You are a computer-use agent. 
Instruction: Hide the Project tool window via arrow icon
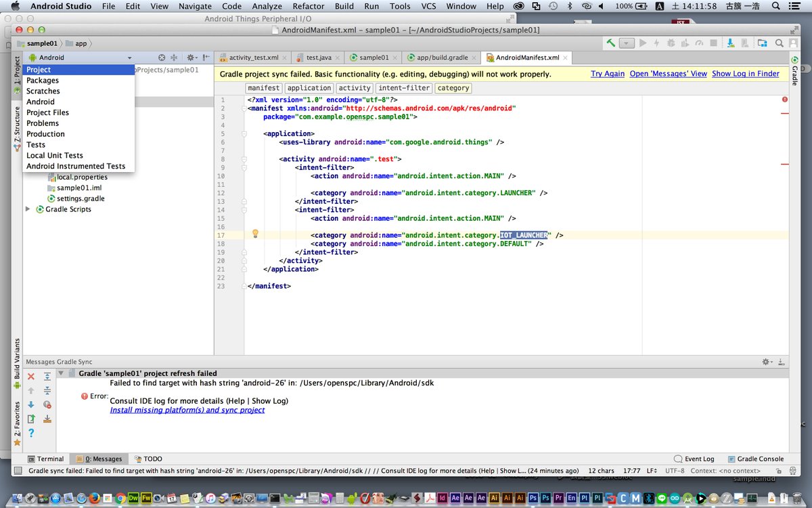tap(206, 58)
